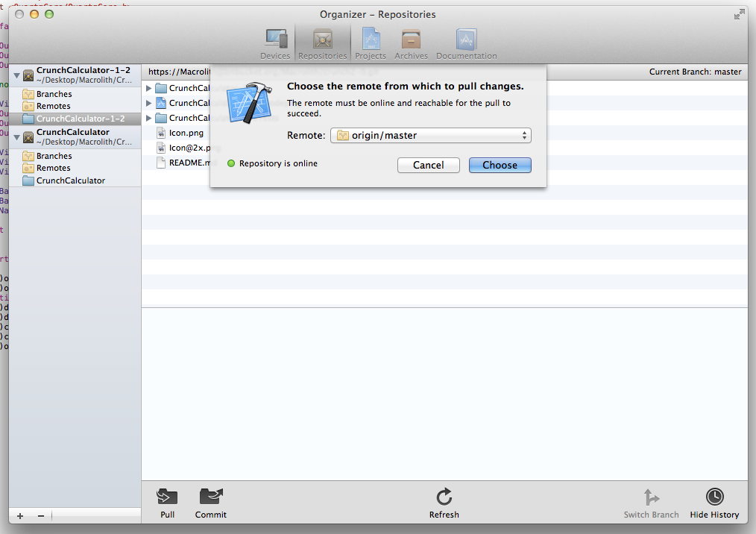Click the 'Repository is online' status text
This screenshot has height=534, width=756.
click(278, 163)
